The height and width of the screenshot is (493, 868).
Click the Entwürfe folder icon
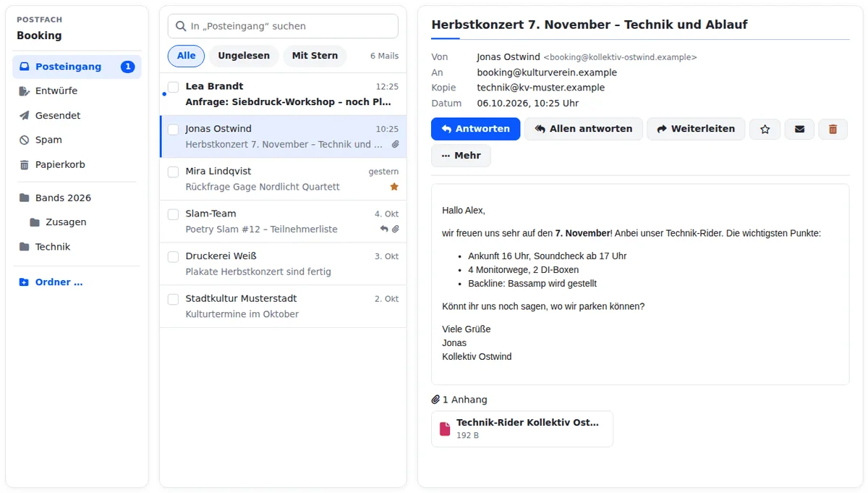[24, 91]
